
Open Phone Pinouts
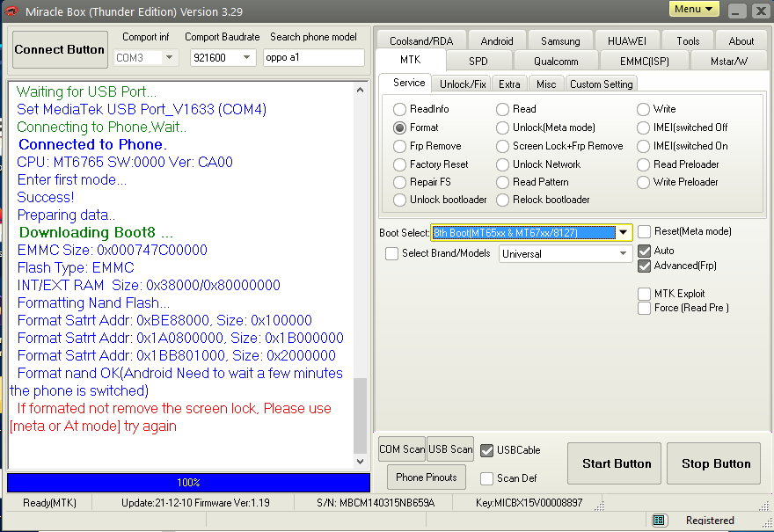coord(427,477)
